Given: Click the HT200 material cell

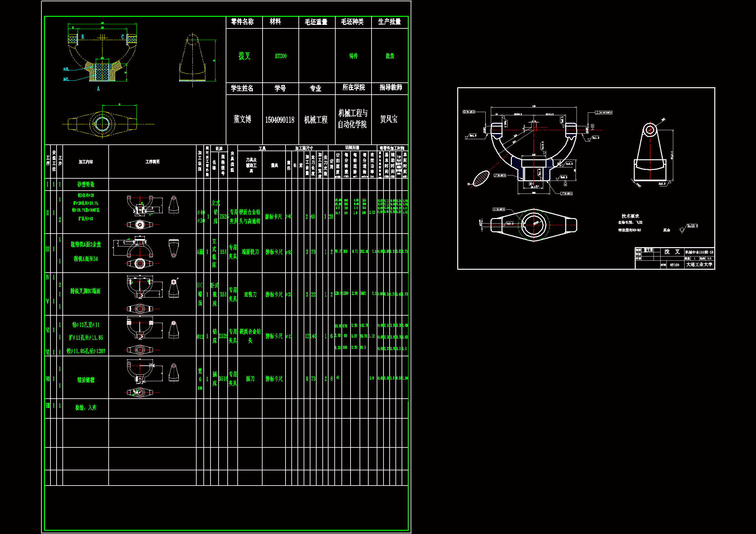Looking at the screenshot, I should pyautogui.click(x=281, y=56).
